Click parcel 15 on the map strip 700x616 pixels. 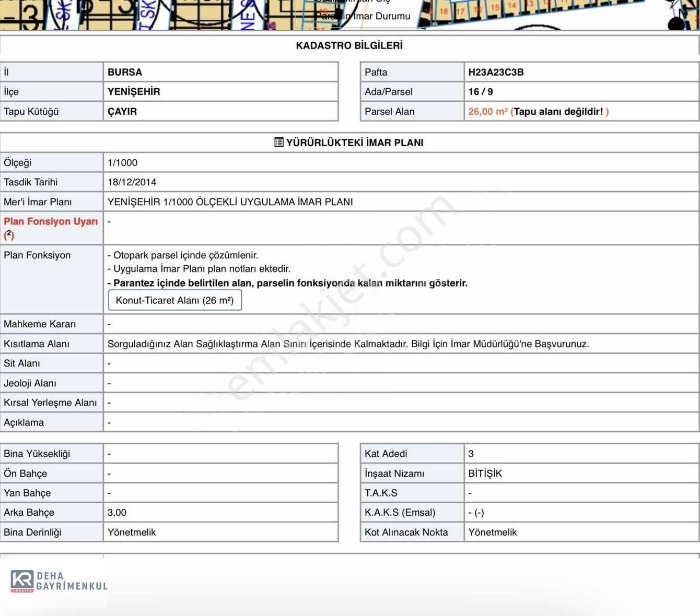[x=494, y=8]
